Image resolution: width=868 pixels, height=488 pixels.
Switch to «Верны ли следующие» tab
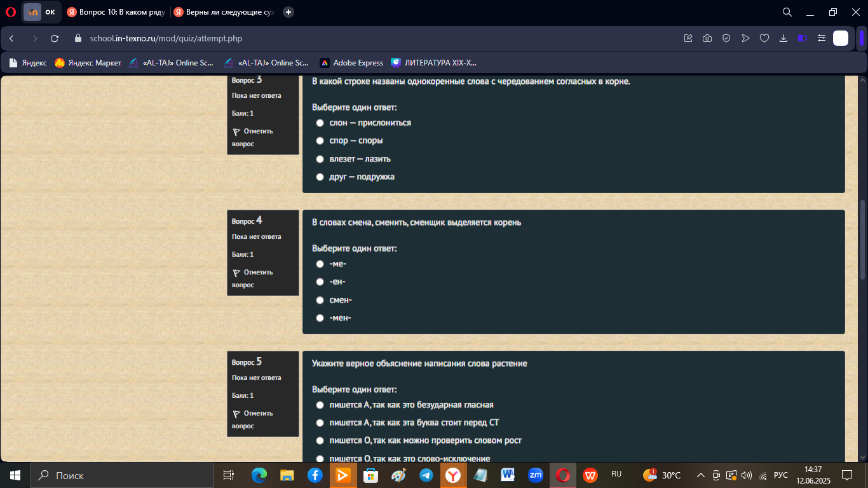pyautogui.click(x=224, y=12)
